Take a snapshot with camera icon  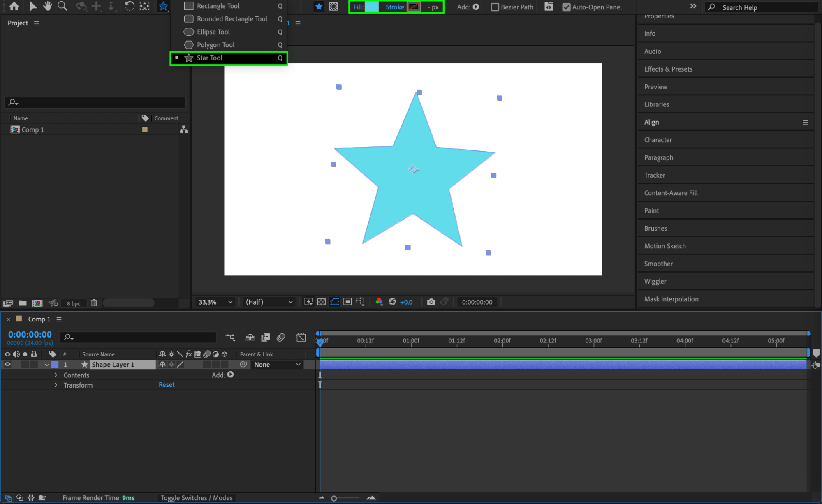pyautogui.click(x=431, y=302)
